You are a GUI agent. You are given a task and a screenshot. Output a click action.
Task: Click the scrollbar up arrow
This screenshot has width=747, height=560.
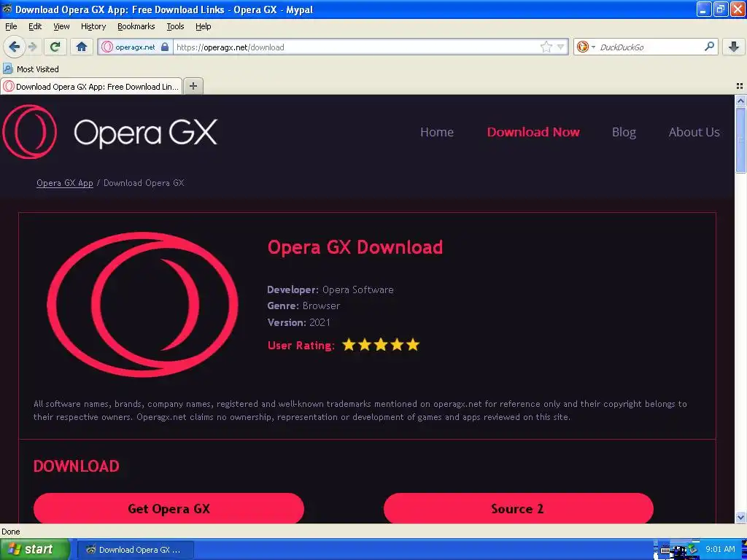click(x=740, y=101)
